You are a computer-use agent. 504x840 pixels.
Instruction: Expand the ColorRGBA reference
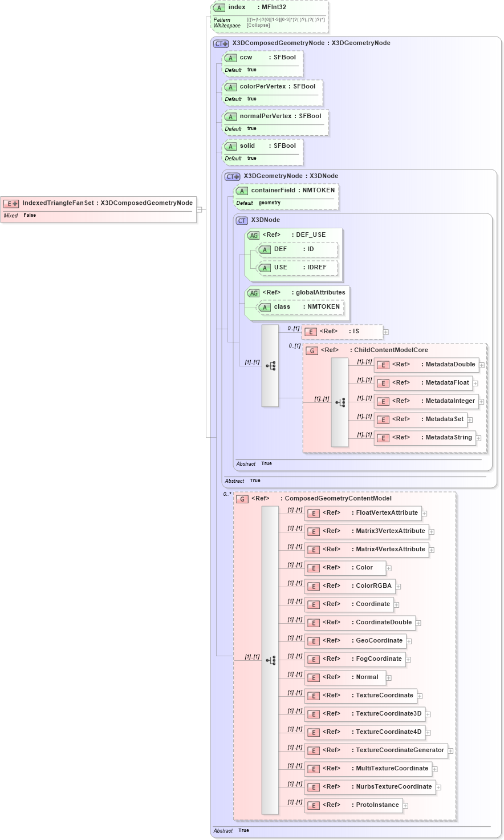[x=398, y=586]
